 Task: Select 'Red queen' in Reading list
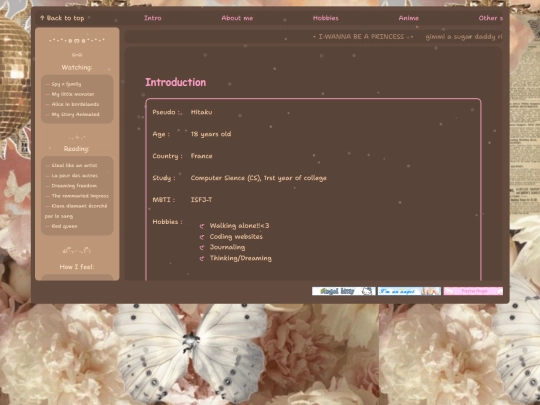[64, 226]
